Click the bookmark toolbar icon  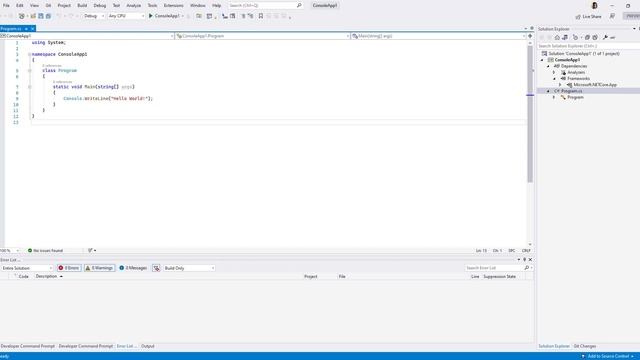[x=260, y=16]
